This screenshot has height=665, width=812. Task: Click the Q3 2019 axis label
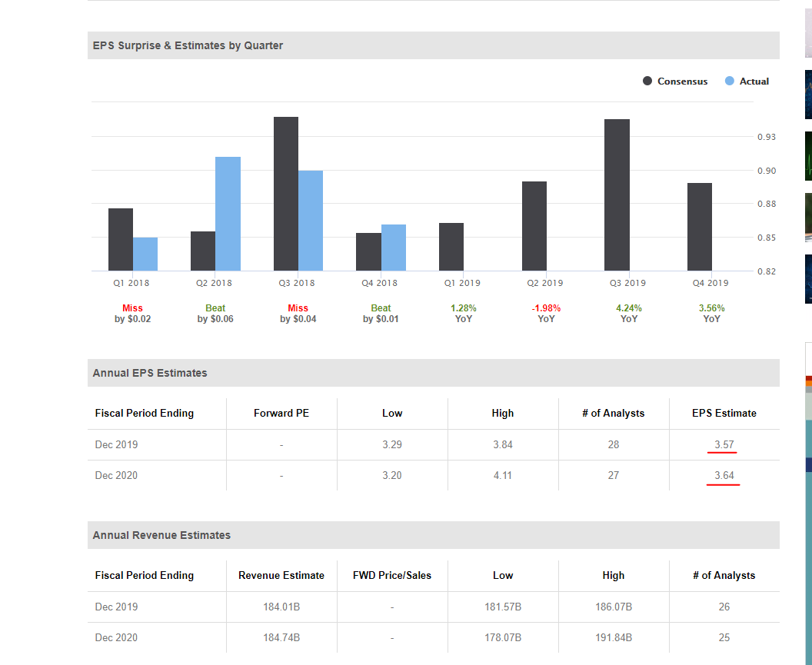[627, 283]
